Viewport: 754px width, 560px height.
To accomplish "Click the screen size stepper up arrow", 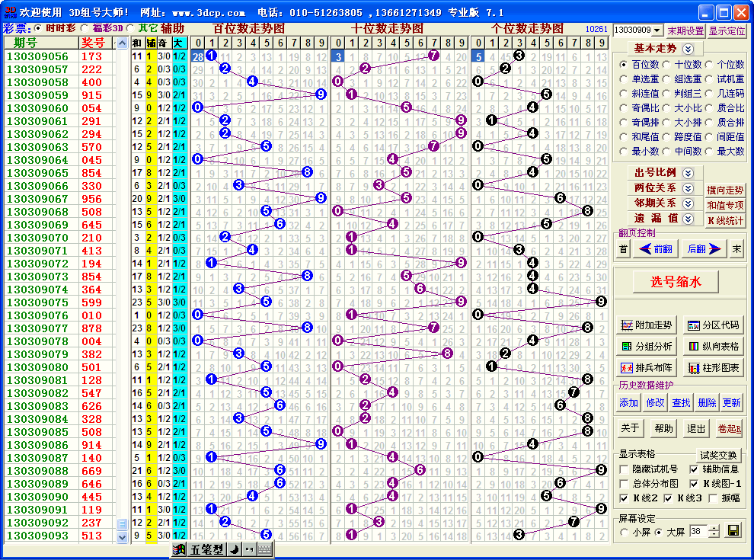I will coord(714,527).
